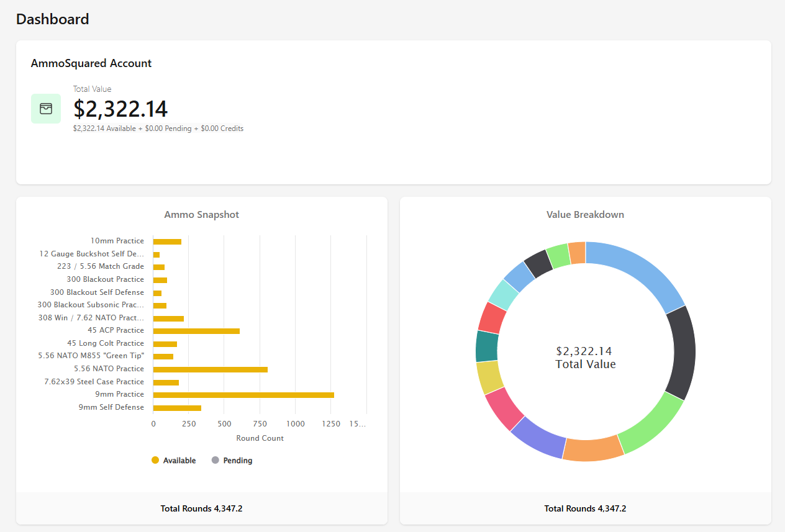Image resolution: width=785 pixels, height=532 pixels.
Task: Click the light cyan donut segment
Action: click(504, 294)
